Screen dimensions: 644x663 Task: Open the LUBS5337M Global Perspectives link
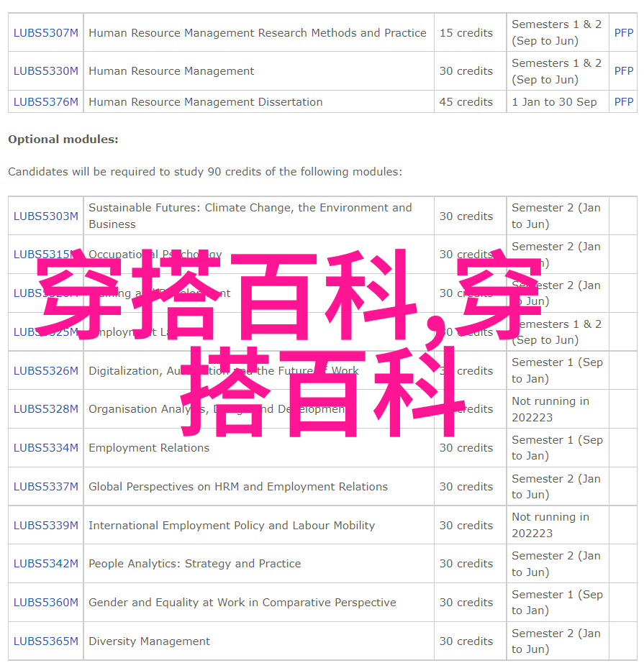point(45,487)
